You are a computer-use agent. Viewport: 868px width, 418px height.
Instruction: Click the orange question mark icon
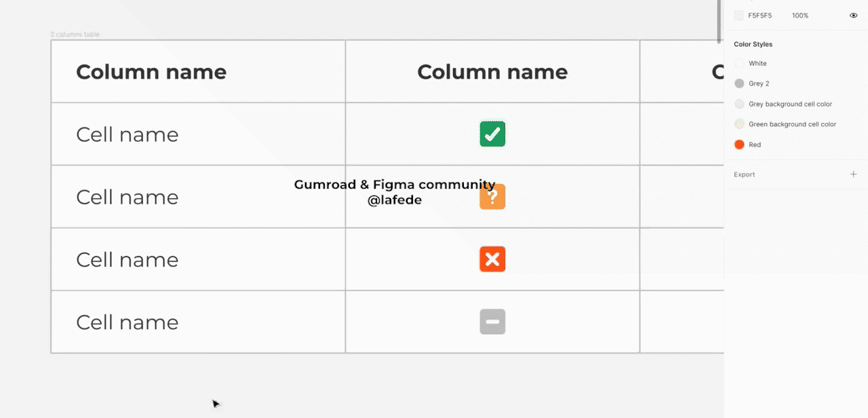pyautogui.click(x=492, y=197)
